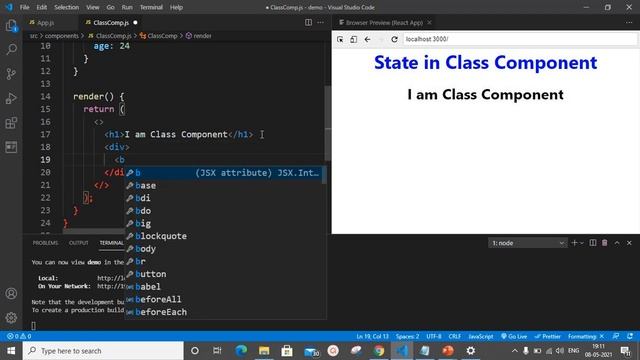Open the Browser Preview activity bar icon

[x=11, y=147]
